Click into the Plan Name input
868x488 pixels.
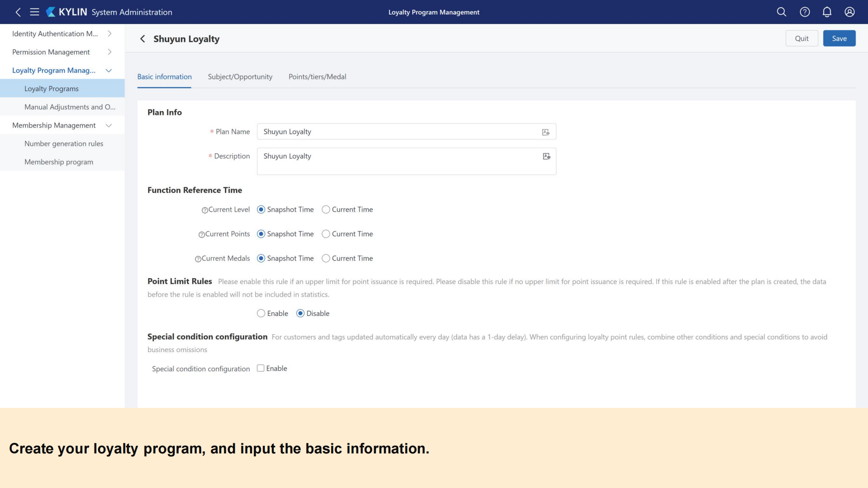pos(407,131)
